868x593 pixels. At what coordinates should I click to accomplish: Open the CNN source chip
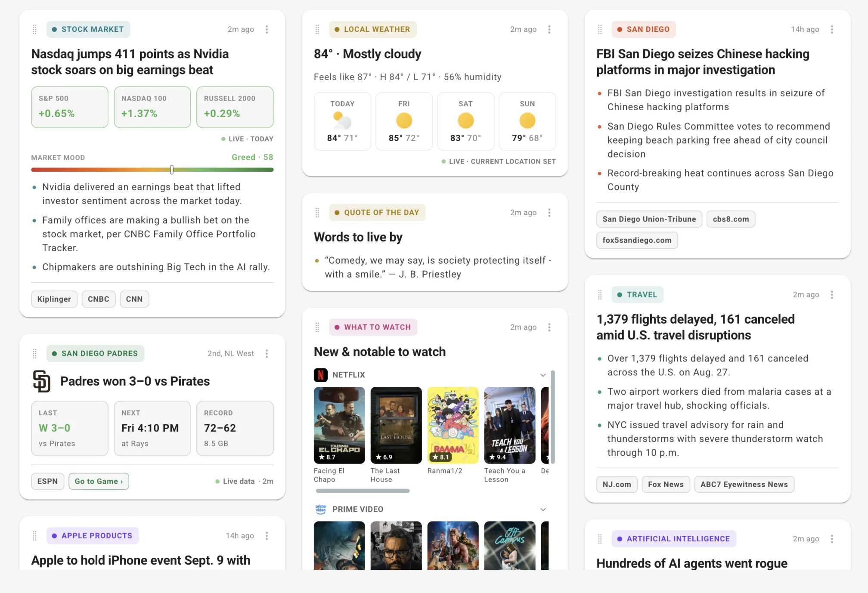click(x=134, y=299)
